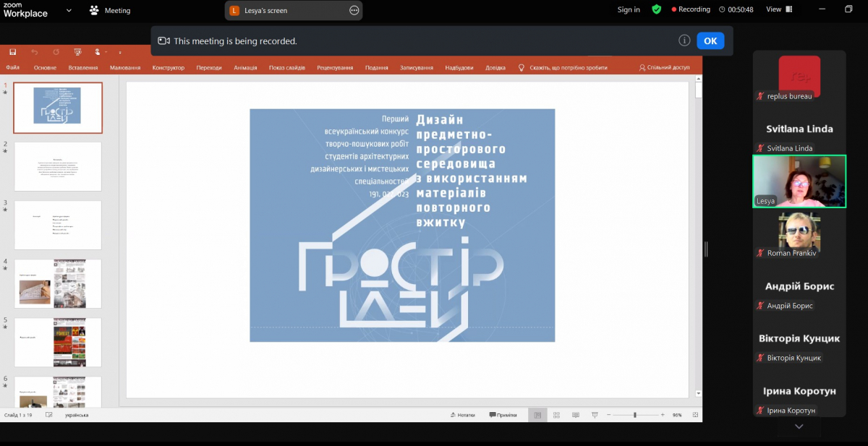Open the recording info icon in banner
The width and height of the screenshot is (868, 446).
coord(684,40)
